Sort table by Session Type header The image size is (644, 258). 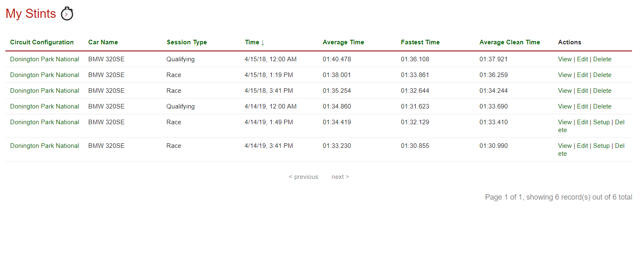pos(187,42)
